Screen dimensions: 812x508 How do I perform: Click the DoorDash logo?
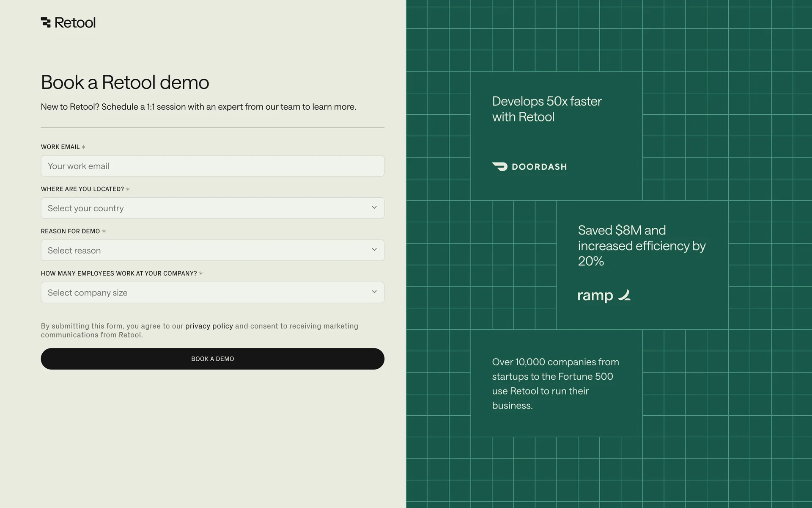point(529,166)
